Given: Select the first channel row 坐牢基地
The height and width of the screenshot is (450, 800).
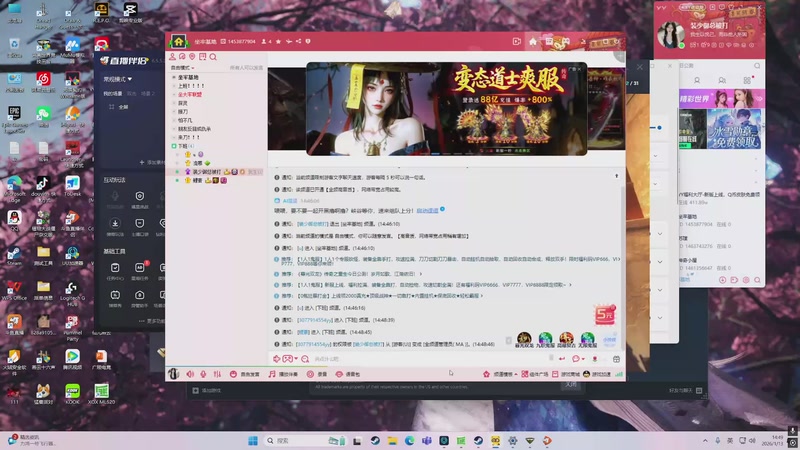Looking at the screenshot, I should (188, 77).
